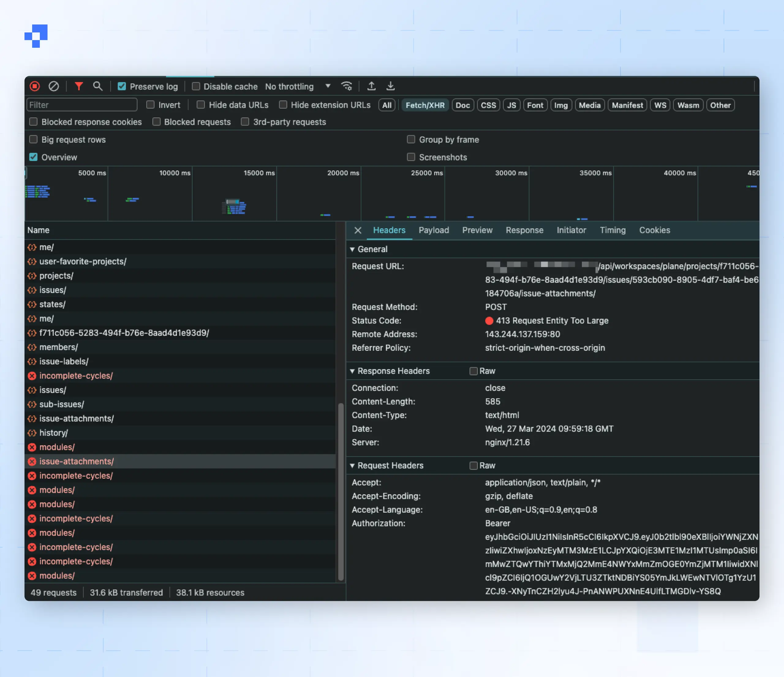784x677 pixels.
Task: Enable Disable cache option
Action: pyautogui.click(x=196, y=86)
